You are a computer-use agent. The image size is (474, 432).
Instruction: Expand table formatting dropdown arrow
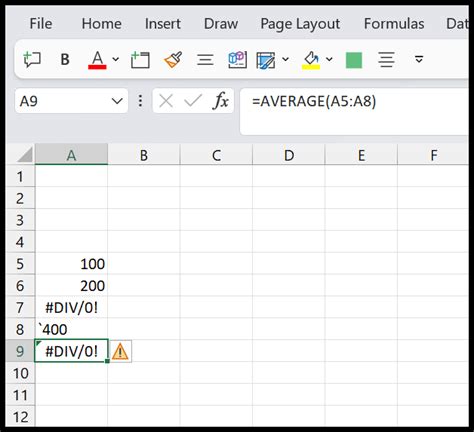tap(285, 59)
